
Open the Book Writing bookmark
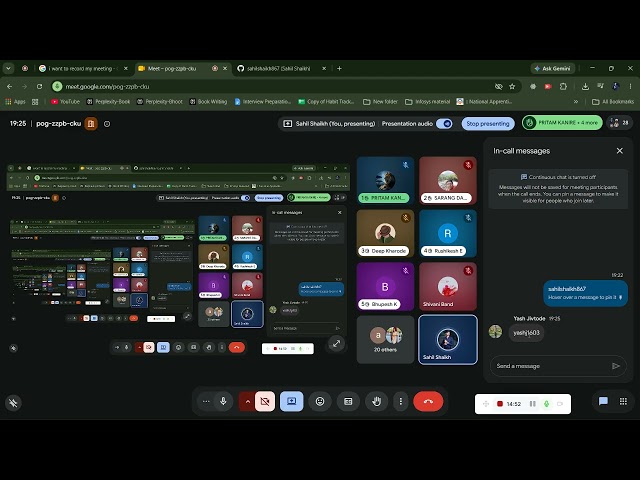[208, 102]
